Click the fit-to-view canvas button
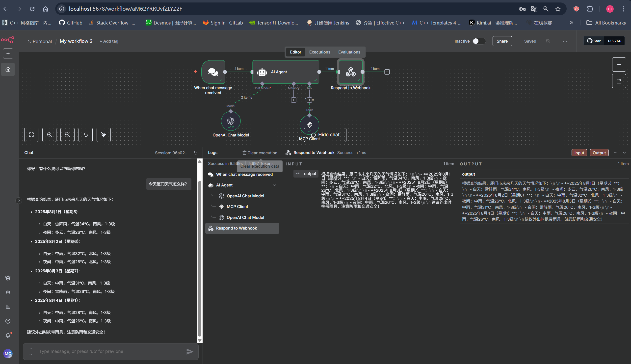The width and height of the screenshot is (631, 364). pos(31,135)
